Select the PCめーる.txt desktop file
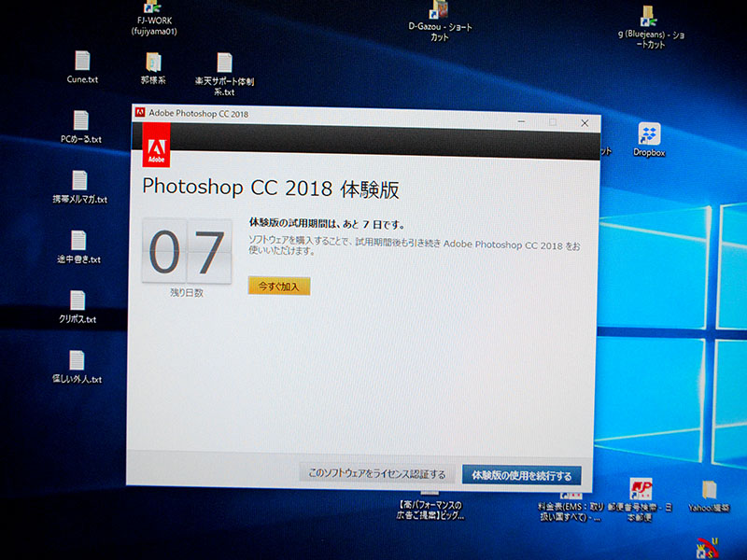 [x=81, y=128]
